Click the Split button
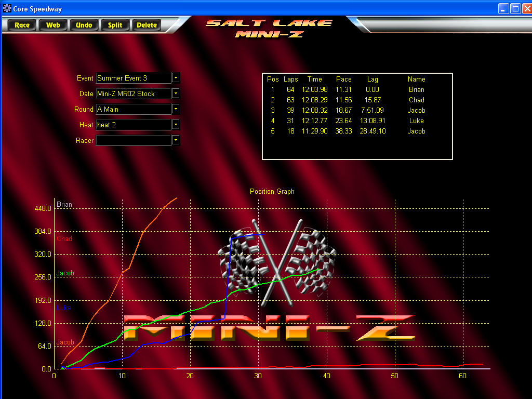The width and height of the screenshot is (532, 399). 115,25
